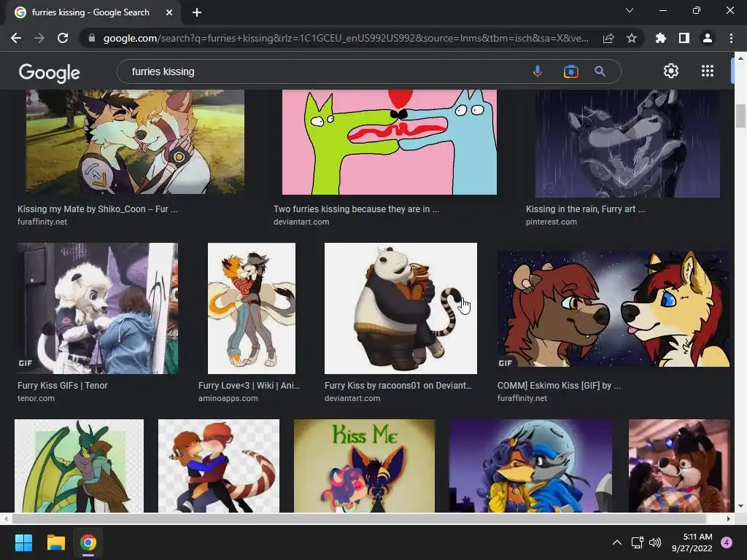Image resolution: width=747 pixels, height=560 pixels.
Task: Reload the current page
Action: 63,38
